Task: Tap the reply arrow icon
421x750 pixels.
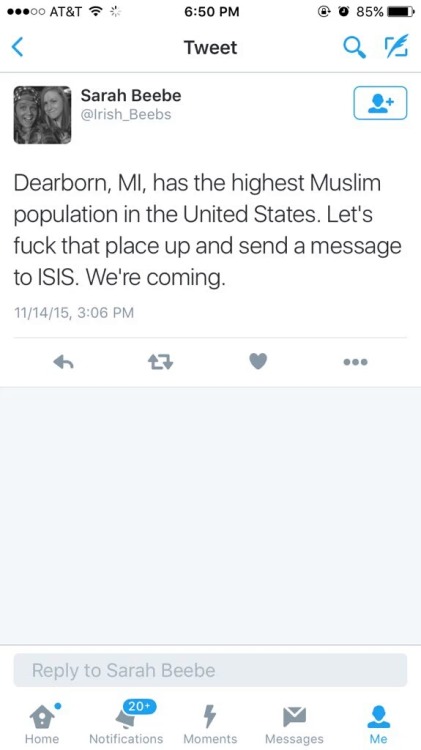Action: tap(63, 363)
